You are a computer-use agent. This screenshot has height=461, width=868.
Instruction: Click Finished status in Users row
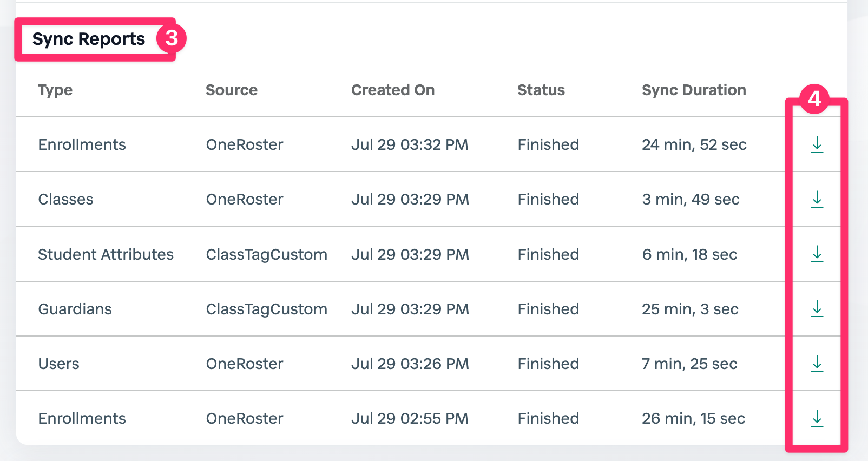point(549,364)
